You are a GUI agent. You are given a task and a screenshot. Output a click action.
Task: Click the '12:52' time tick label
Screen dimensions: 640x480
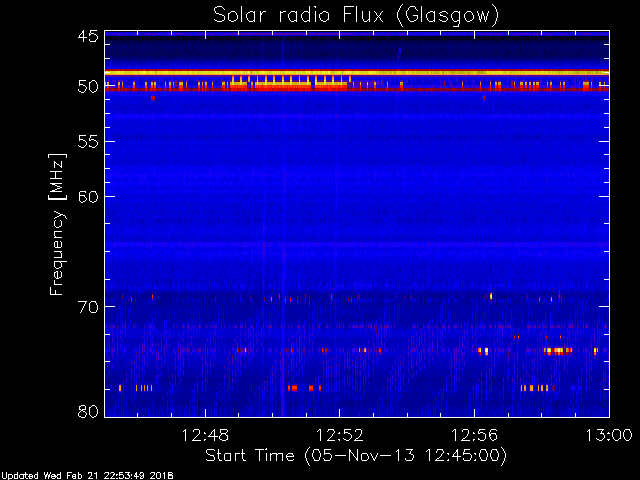pos(340,436)
